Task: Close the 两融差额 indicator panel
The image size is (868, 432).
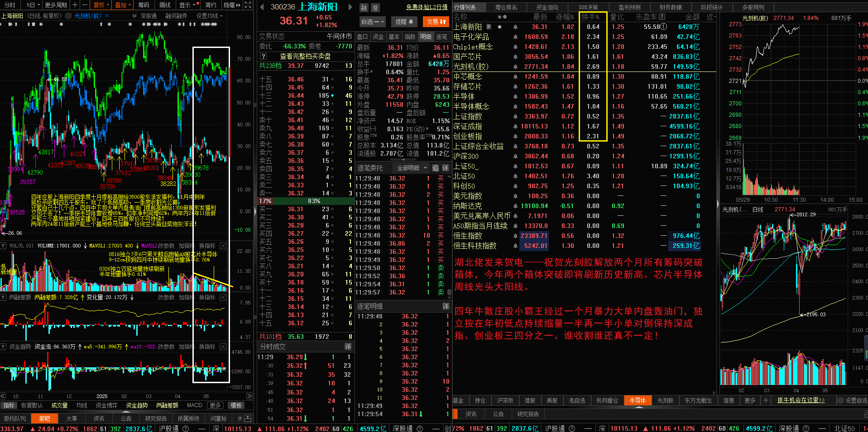Action: (223, 297)
